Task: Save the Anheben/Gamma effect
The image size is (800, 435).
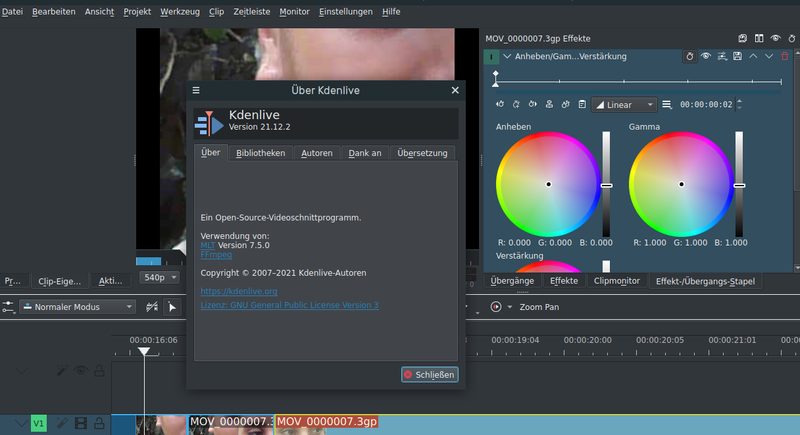Action: tap(737, 56)
